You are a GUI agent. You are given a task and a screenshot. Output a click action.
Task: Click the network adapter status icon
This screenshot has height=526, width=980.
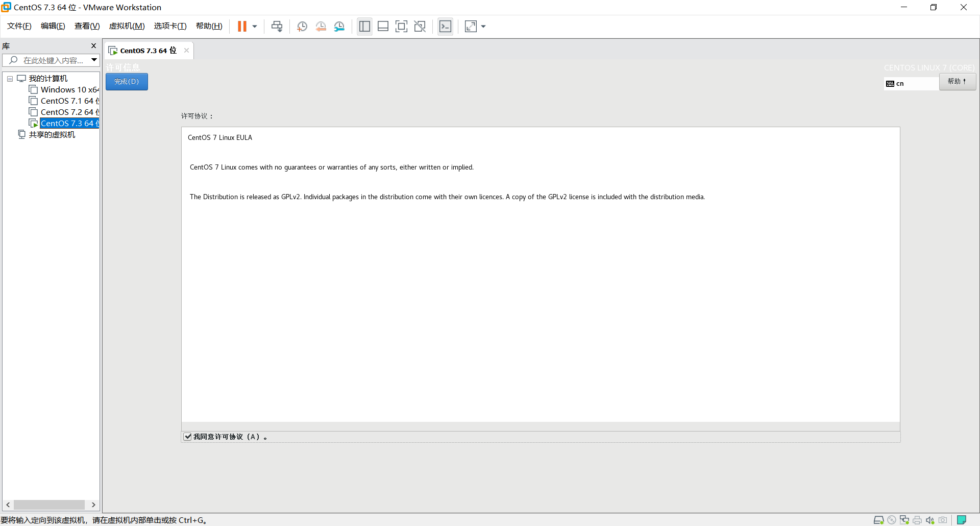[x=904, y=520]
